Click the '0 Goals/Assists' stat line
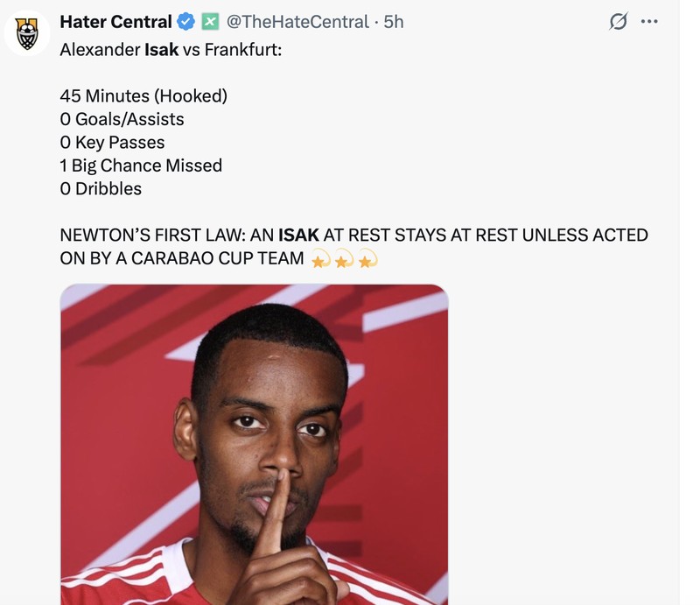This screenshot has width=700, height=605. (x=122, y=119)
